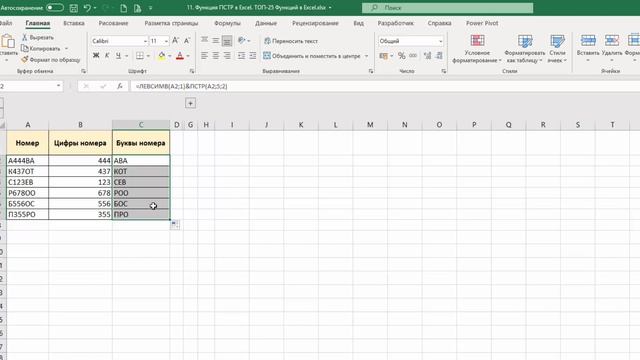Click the Вырезать (cut) button
Viewport: 640px width, 360px height.
[x=38, y=38]
